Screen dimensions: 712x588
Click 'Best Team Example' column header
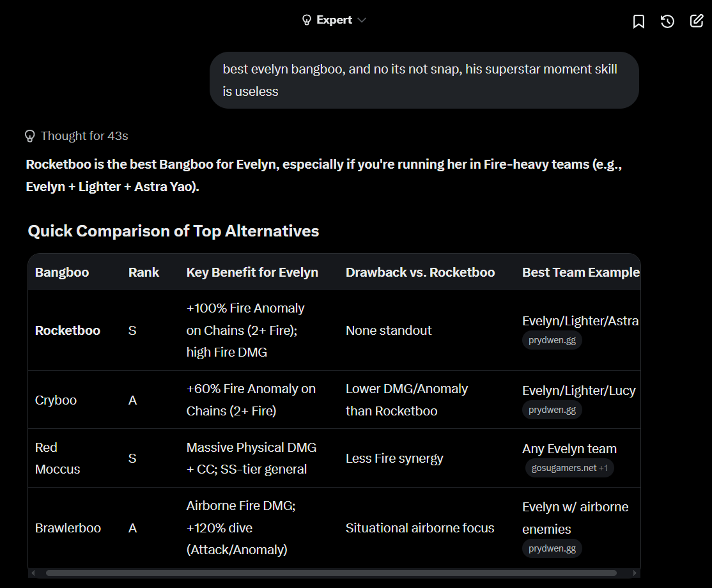[581, 272]
